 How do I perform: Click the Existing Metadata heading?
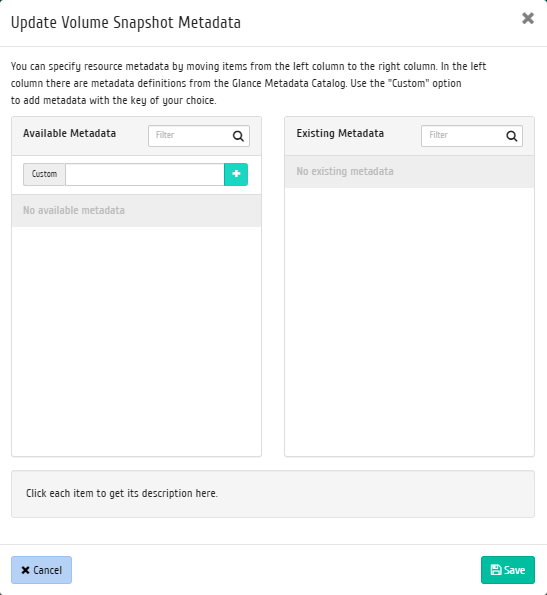pyautogui.click(x=340, y=133)
